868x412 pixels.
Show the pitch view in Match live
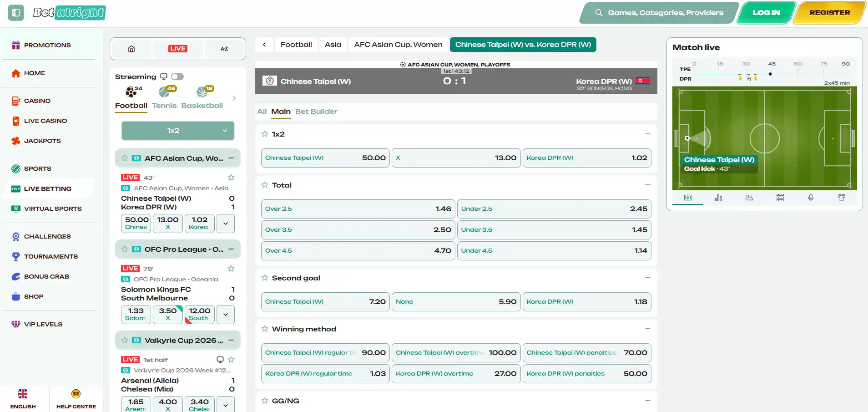click(x=688, y=198)
